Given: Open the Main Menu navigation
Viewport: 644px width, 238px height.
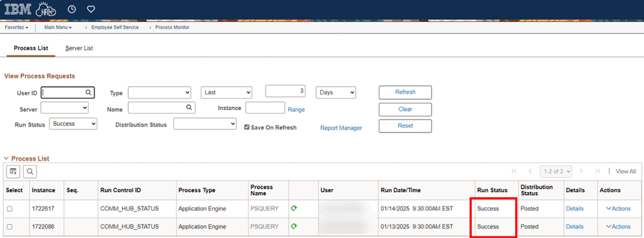Looking at the screenshot, I should [58, 27].
